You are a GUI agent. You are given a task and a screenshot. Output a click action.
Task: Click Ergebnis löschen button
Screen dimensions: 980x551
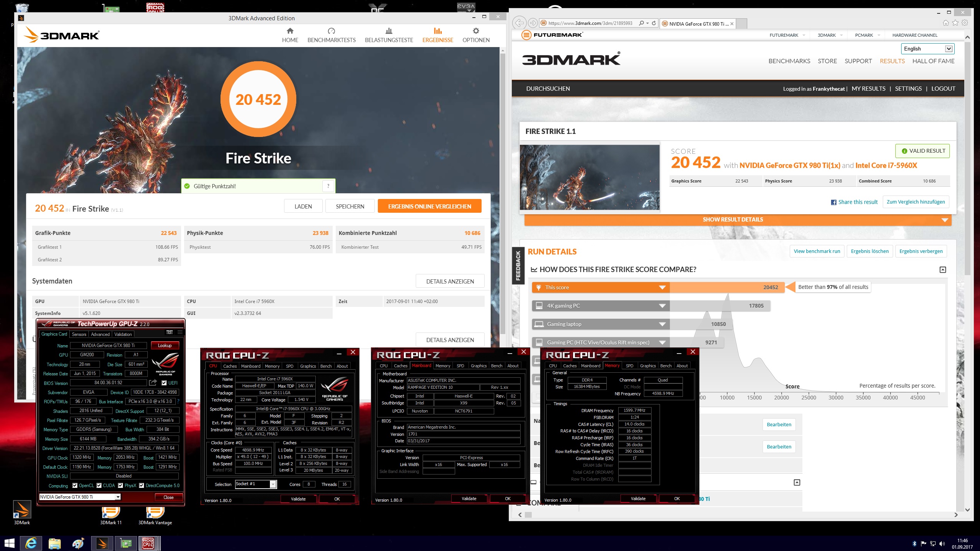pos(870,251)
